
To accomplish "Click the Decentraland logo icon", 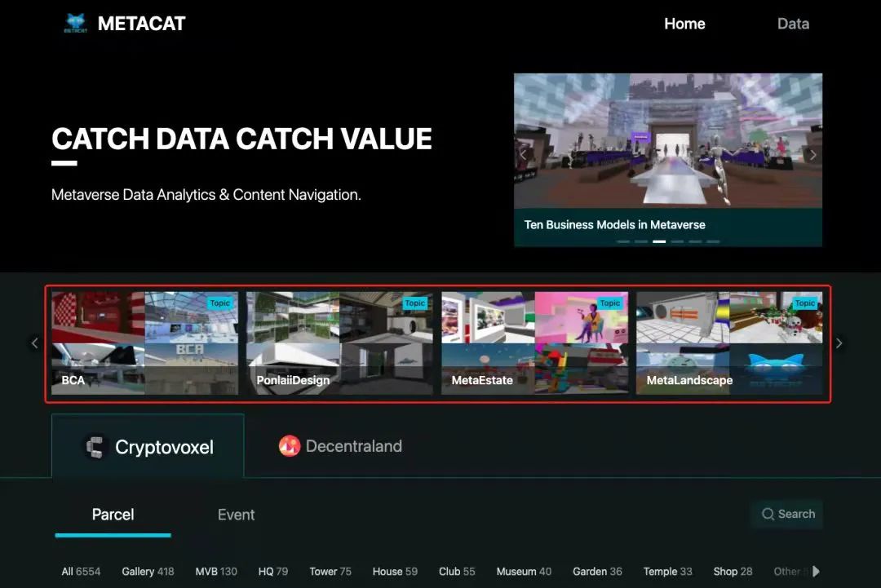I will pyautogui.click(x=290, y=446).
